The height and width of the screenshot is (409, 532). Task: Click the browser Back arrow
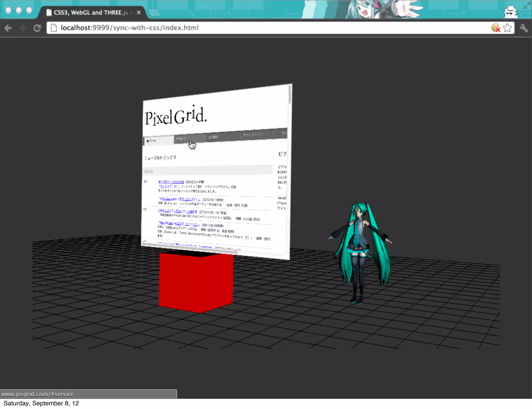tap(8, 28)
